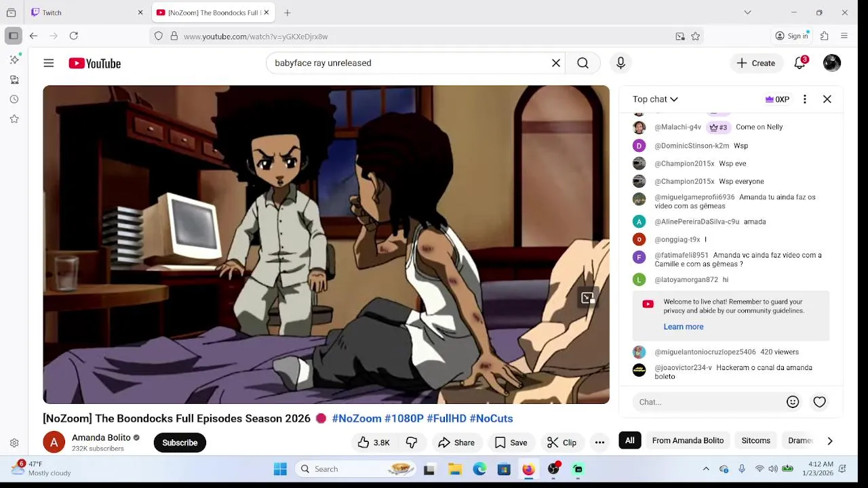Click the video player frame
This screenshot has height=488, width=868.
pos(326,245)
